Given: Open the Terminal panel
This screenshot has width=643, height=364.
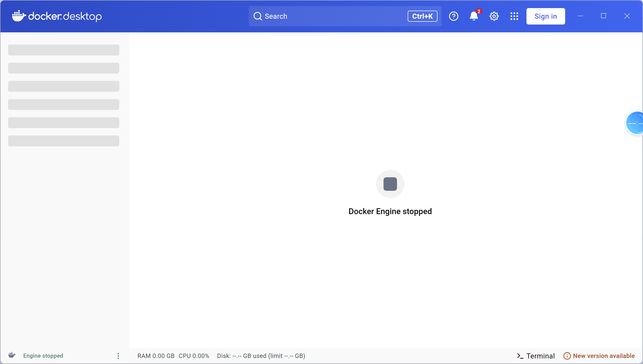Looking at the screenshot, I should pyautogui.click(x=536, y=356).
